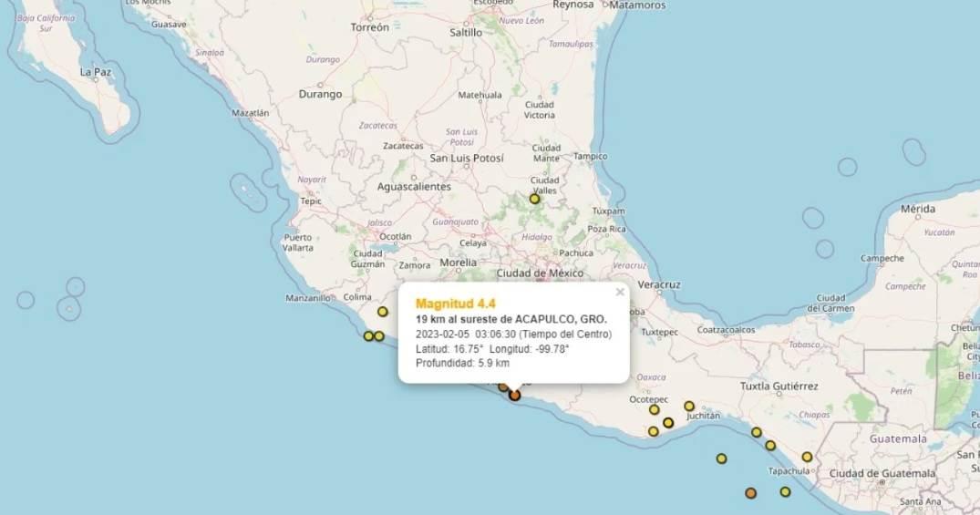Click the Ciudad de Guatemala map label

point(882,473)
